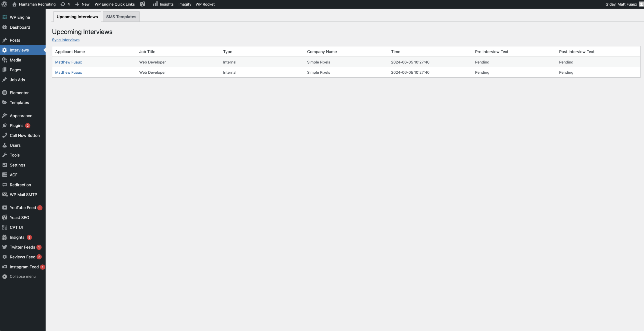
Task: Open WP Rocket in admin bar
Action: coord(205,4)
